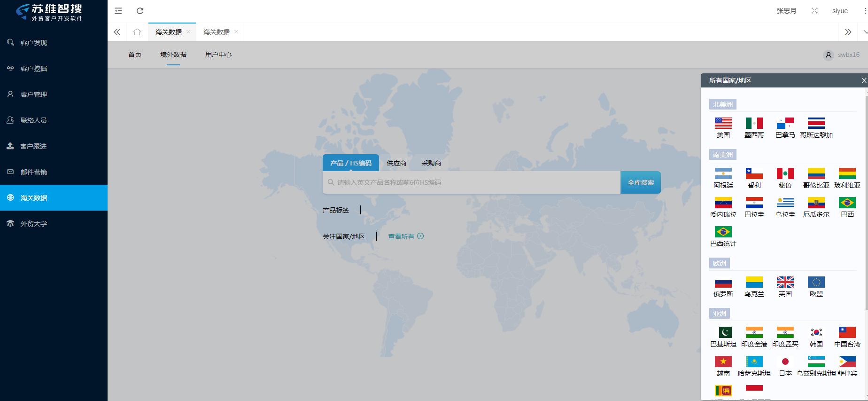Click the 查看所有 link

coord(405,236)
